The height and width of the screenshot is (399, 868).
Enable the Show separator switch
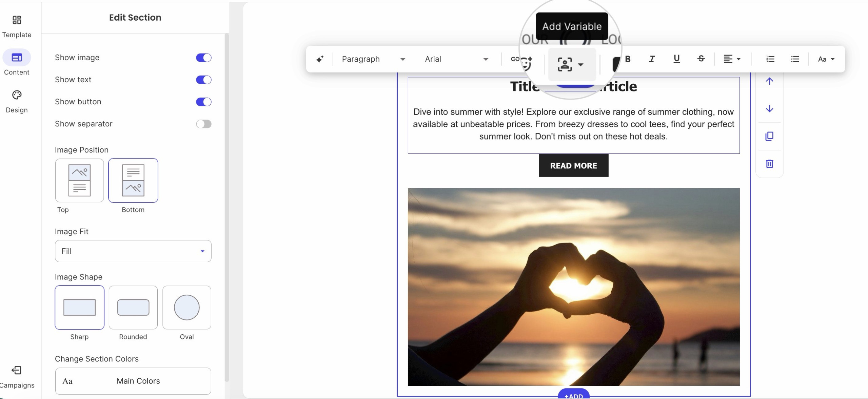203,124
